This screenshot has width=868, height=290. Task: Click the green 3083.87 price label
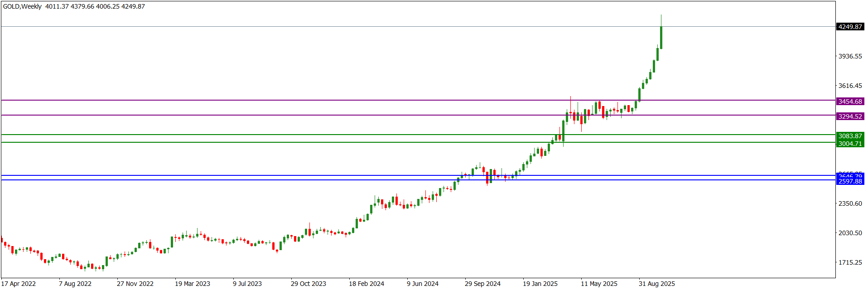tap(850, 136)
